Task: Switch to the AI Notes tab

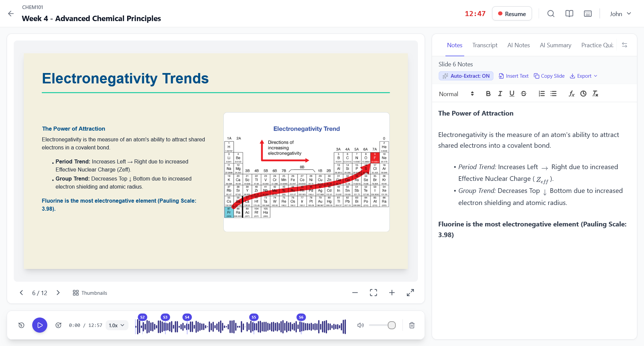Action: click(x=519, y=45)
